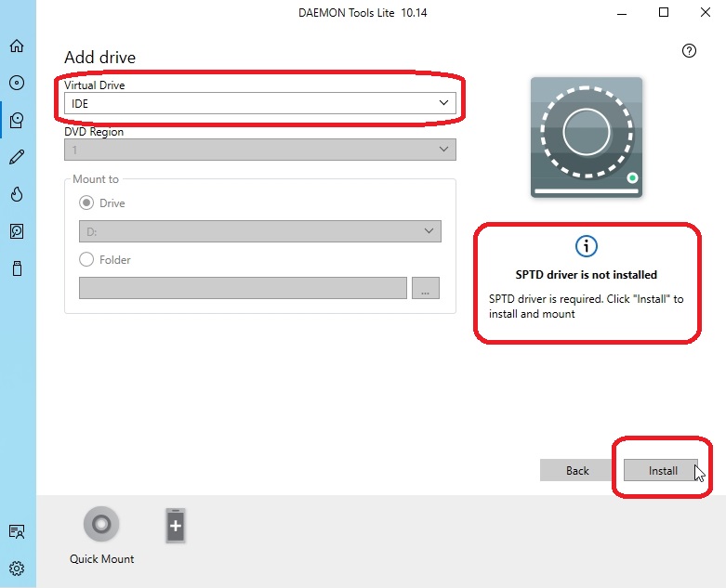Image resolution: width=726 pixels, height=588 pixels.
Task: Click the Add drive heading
Action: (x=100, y=58)
